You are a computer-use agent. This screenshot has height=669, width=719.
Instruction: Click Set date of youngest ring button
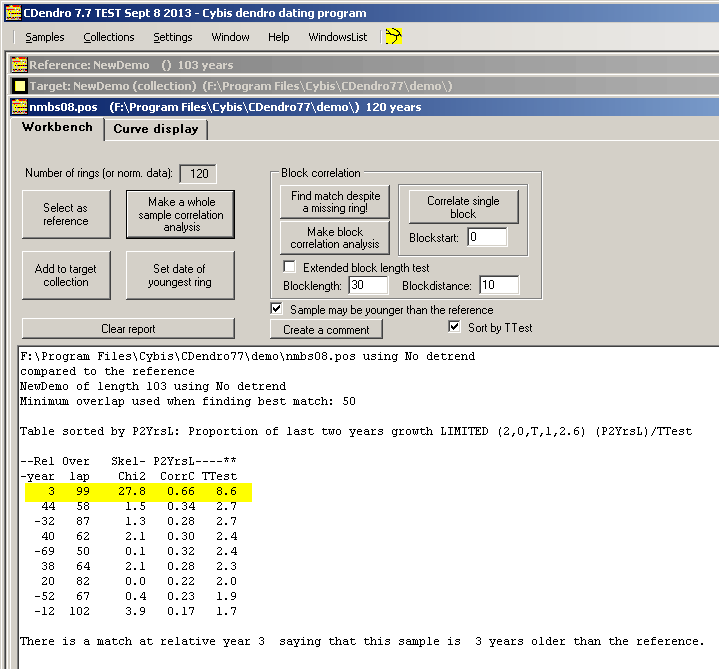(x=180, y=275)
